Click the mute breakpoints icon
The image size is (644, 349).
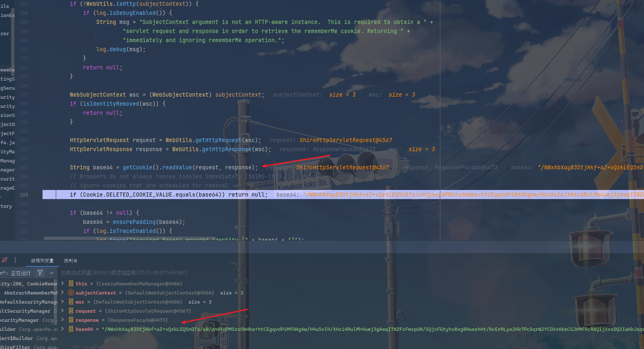click(x=5, y=260)
